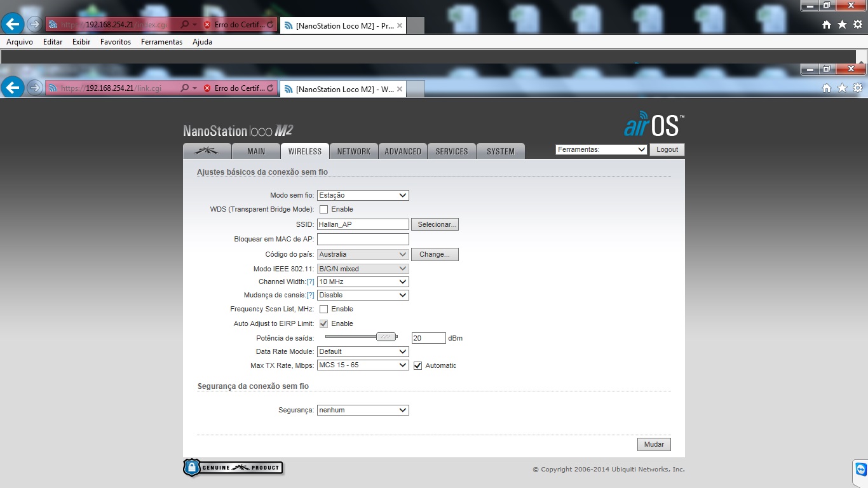Close the rear window's NanoStation Loco M2 tab
The width and height of the screenshot is (868, 488).
(400, 25)
